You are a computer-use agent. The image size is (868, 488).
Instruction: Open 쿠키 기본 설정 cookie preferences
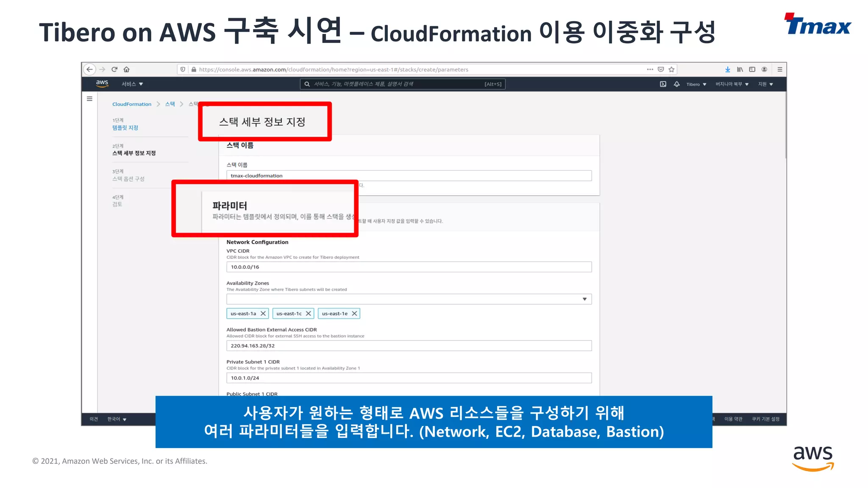point(766,419)
